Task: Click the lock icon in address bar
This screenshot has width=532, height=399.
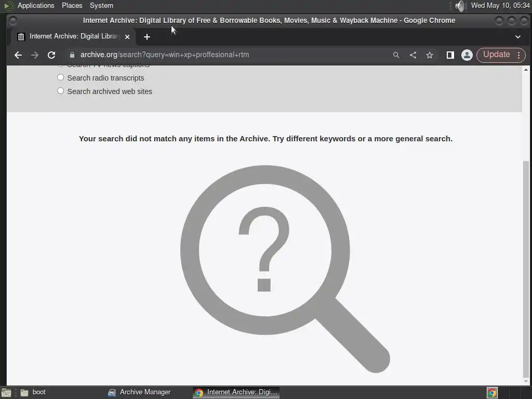Action: 72,55
